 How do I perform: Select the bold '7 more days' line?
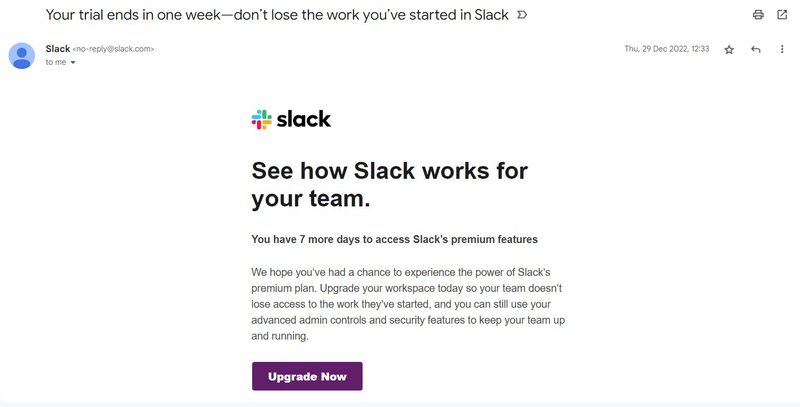[394, 240]
